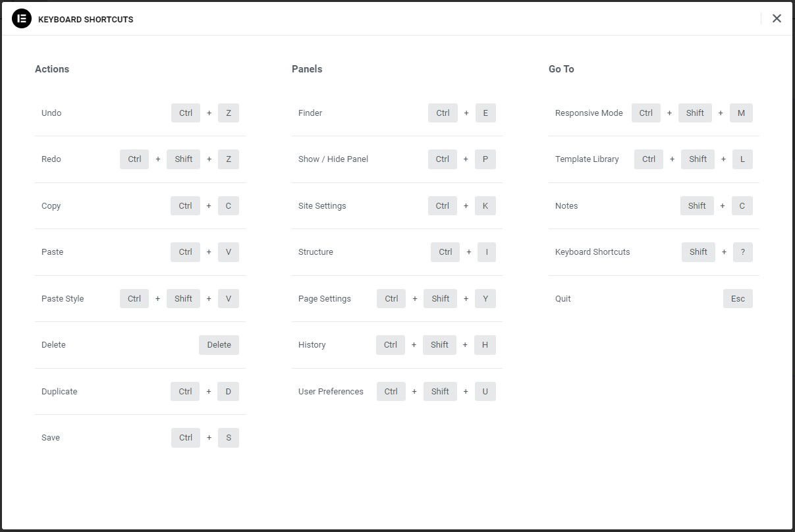Click the Notes shortcut label

click(566, 205)
